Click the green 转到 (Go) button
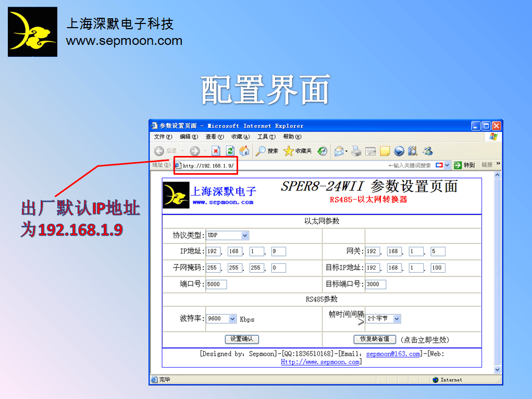532x399 pixels. pyautogui.click(x=464, y=165)
